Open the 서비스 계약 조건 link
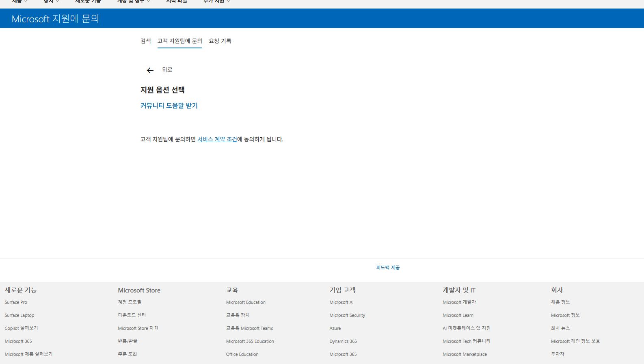The width and height of the screenshot is (644, 364). pos(217,139)
